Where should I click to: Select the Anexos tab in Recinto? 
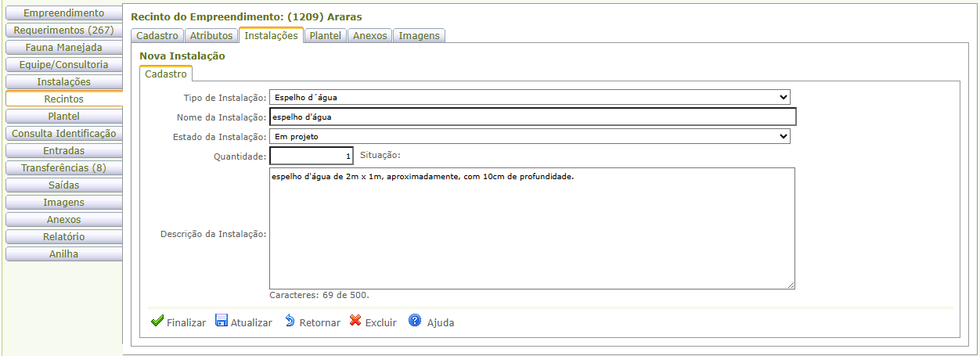click(369, 35)
